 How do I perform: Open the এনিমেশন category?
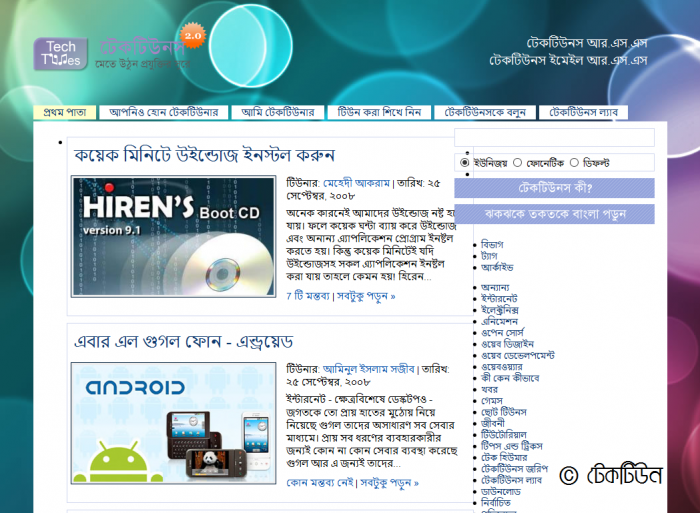500,321
